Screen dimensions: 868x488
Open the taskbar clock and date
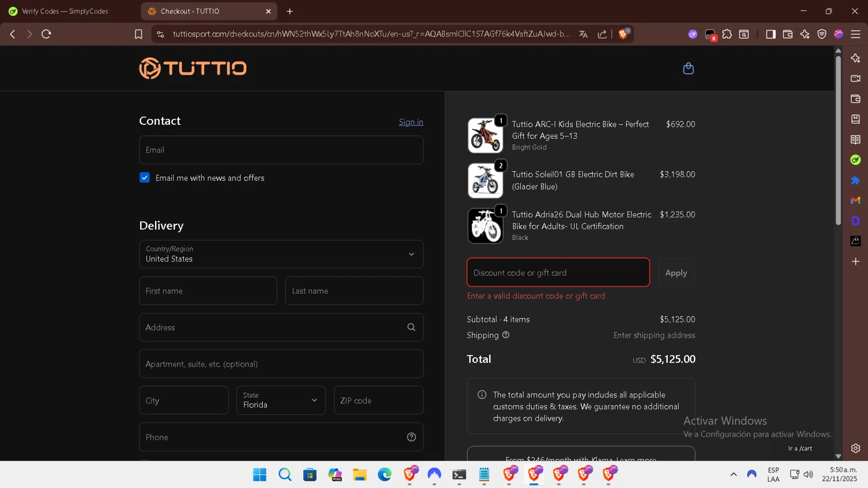(x=840, y=474)
